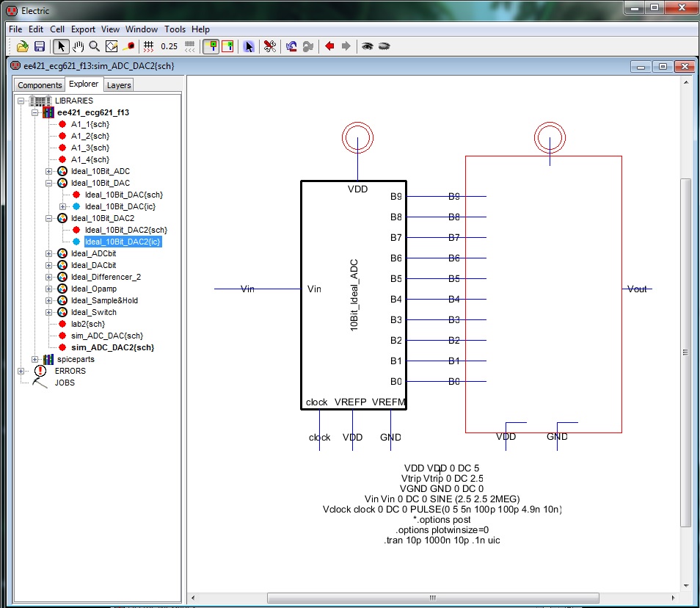Click the 10Bit_Ideal_ADC block in schematic
700x608 pixels.
click(x=353, y=294)
